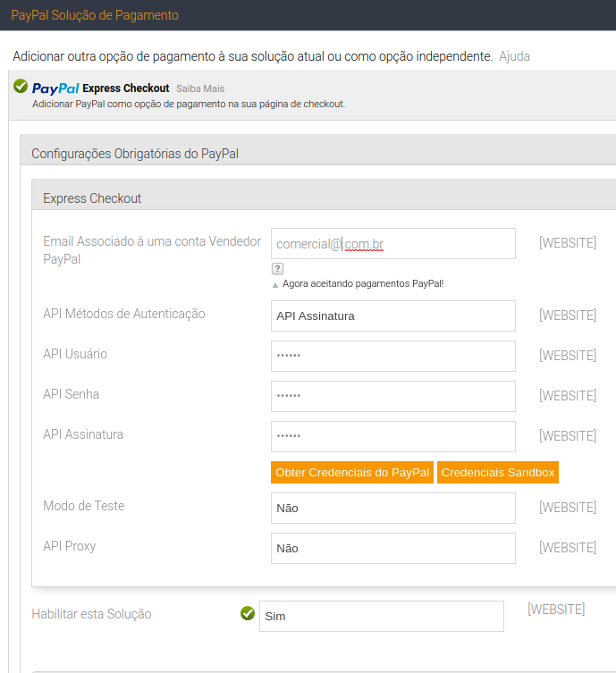This screenshot has height=673, width=616.
Task: Open the Habilitar esta Solução dropdown
Action: point(382,616)
